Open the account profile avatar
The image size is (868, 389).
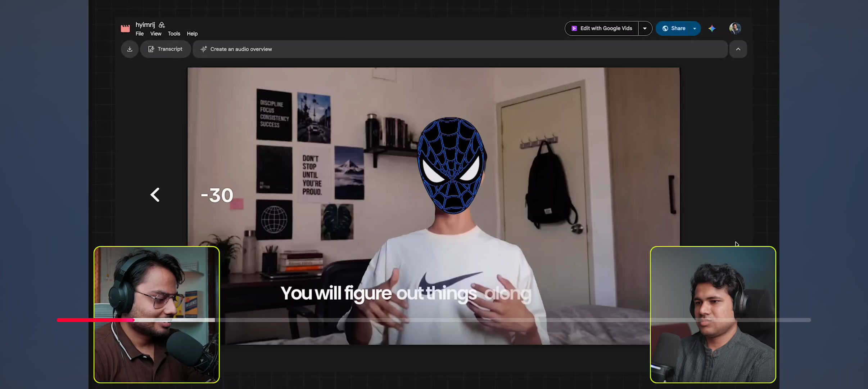coord(735,28)
